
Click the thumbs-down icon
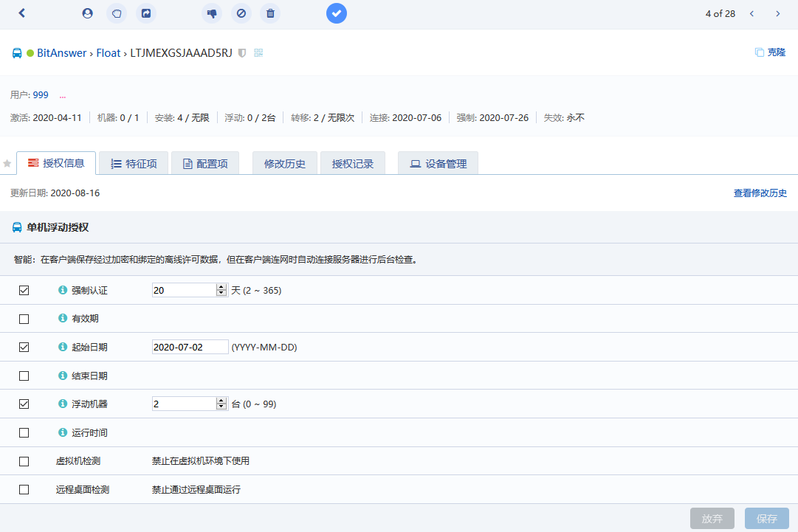pyautogui.click(x=212, y=13)
